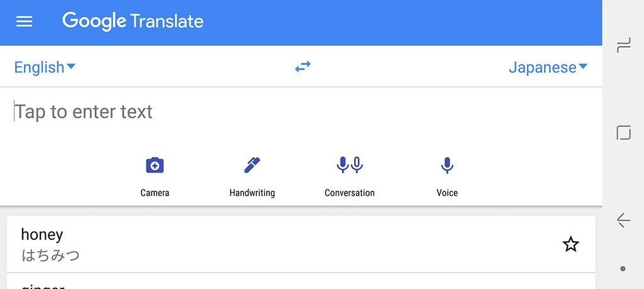Swap the English and Japanese languages
This screenshot has width=644, height=289.
(x=303, y=67)
